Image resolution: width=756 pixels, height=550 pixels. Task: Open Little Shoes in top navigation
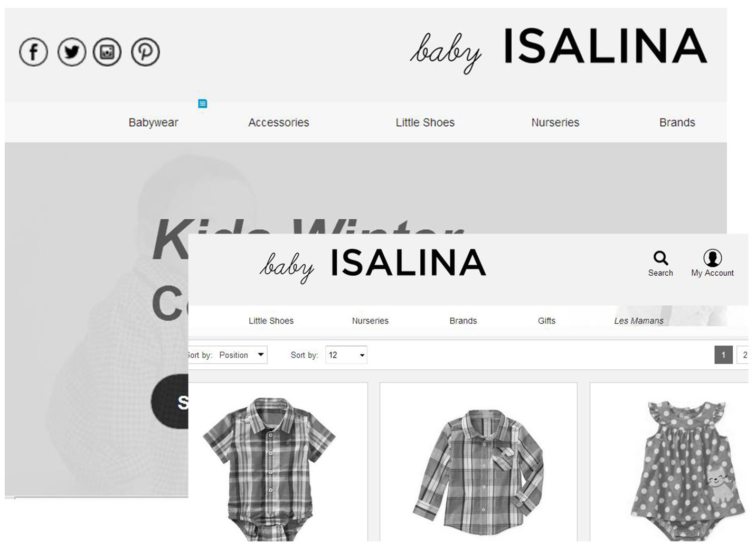click(x=425, y=123)
